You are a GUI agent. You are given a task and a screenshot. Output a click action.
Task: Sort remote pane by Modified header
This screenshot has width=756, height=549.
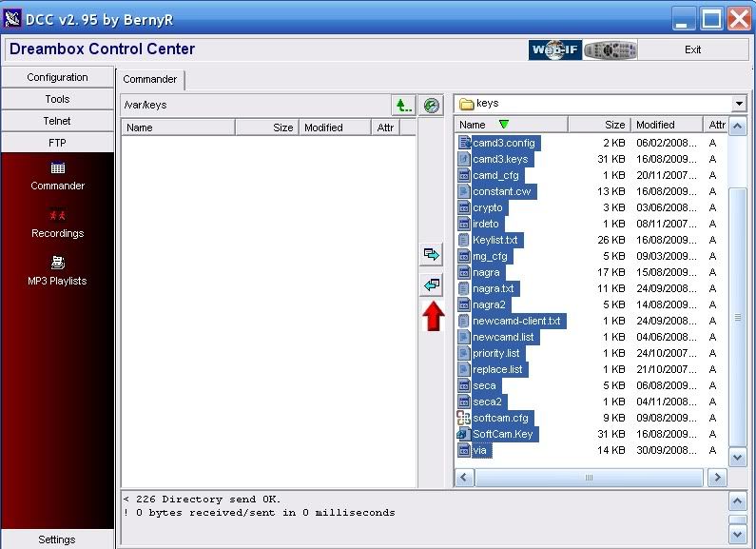click(x=335, y=127)
